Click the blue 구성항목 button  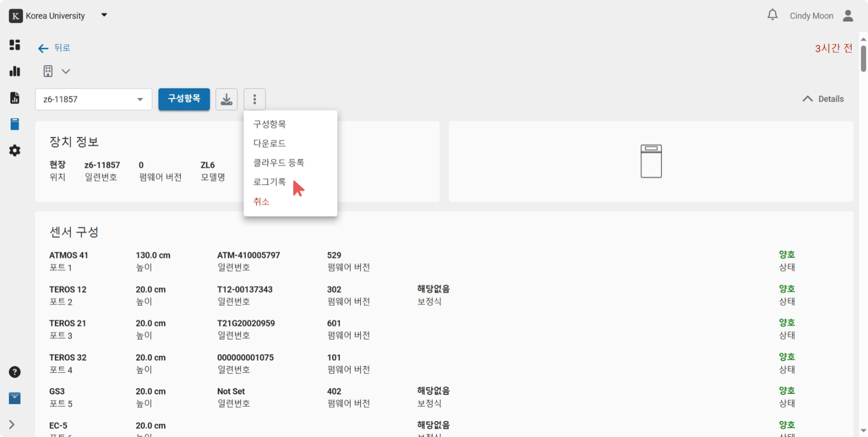pyautogui.click(x=184, y=99)
